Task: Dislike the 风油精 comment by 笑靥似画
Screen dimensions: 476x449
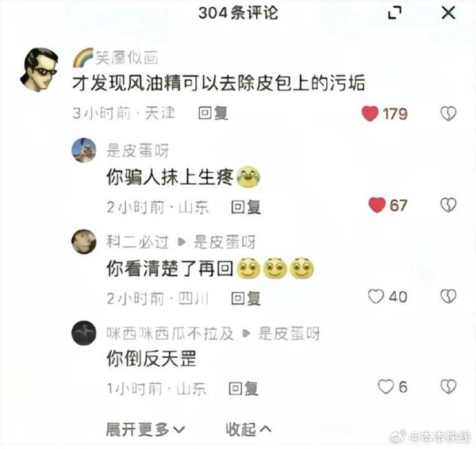Action: pos(448,113)
